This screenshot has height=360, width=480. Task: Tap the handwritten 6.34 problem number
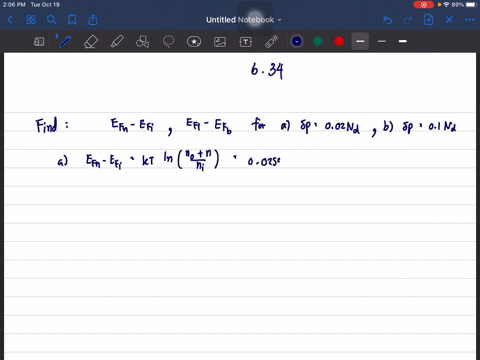tap(267, 70)
